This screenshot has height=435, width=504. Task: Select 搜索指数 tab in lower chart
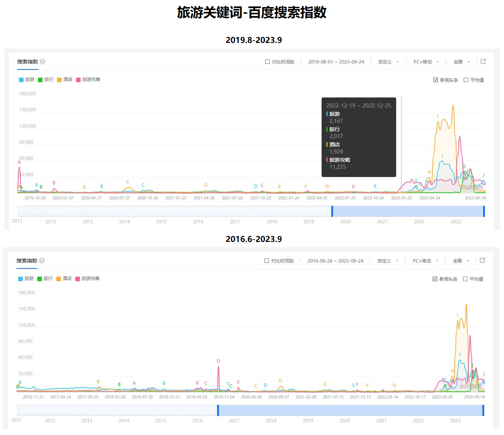point(27,261)
